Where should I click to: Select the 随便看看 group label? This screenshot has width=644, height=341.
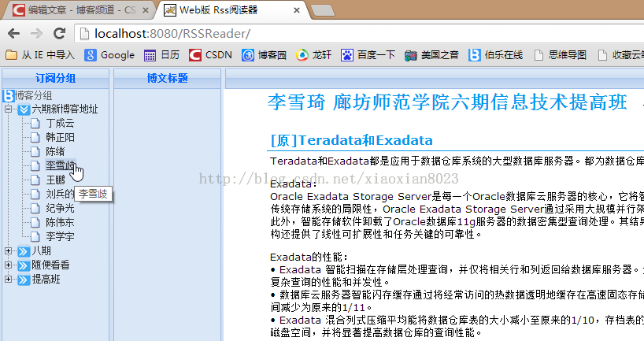tap(51, 265)
